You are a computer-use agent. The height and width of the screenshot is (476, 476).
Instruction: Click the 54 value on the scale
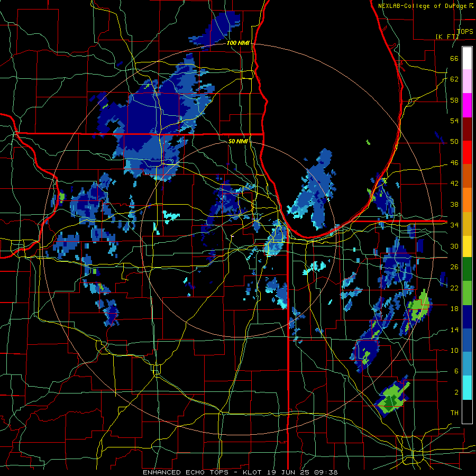click(454, 121)
